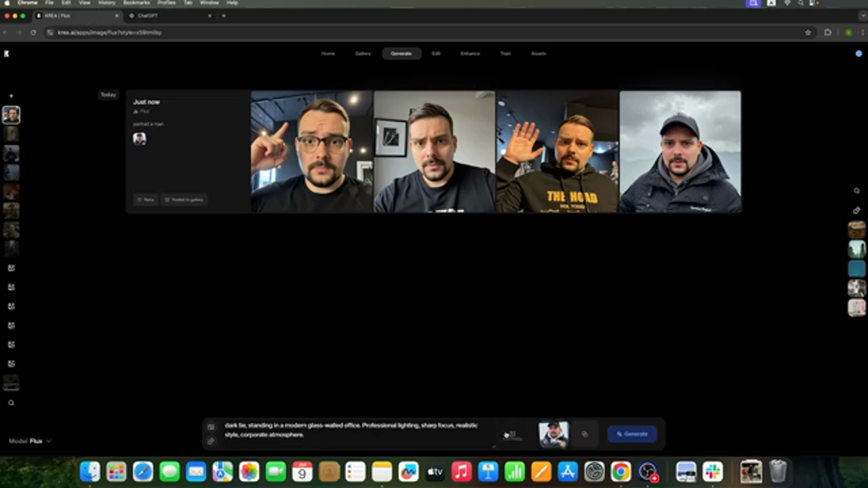This screenshot has width=868, height=488.
Task: Open Safari from the Dock
Action: coord(143,471)
